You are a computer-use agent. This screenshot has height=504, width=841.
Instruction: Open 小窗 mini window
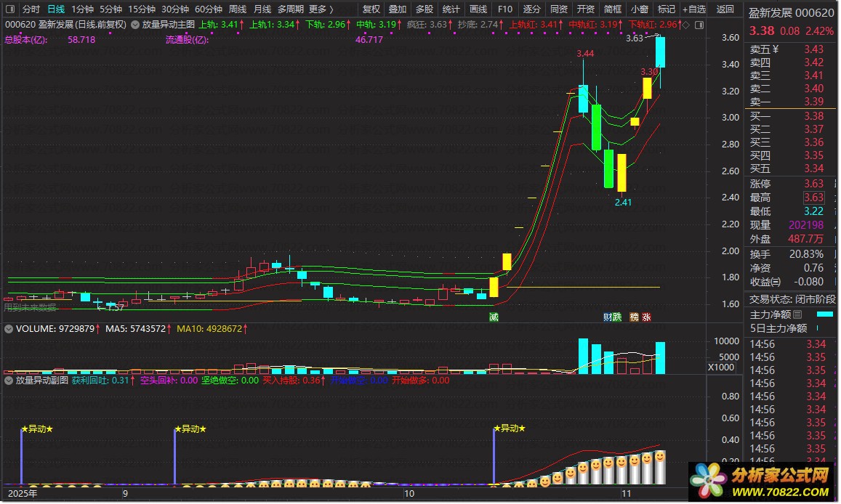point(639,9)
